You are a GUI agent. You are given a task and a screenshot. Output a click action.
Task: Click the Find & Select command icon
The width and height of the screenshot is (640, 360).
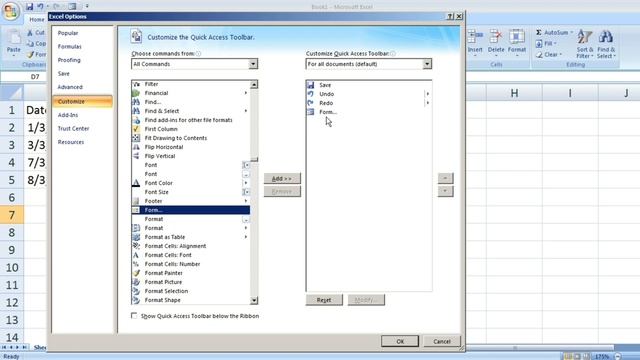click(136, 111)
